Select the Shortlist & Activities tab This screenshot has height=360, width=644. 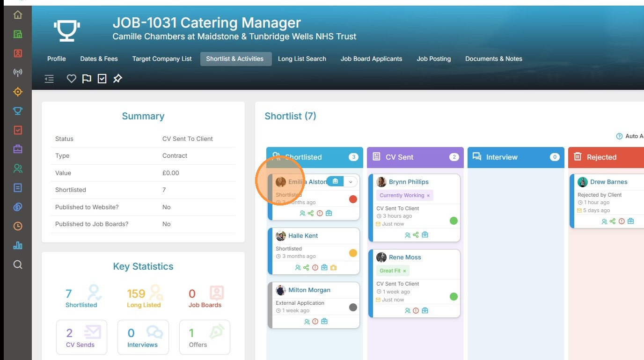[x=235, y=59]
